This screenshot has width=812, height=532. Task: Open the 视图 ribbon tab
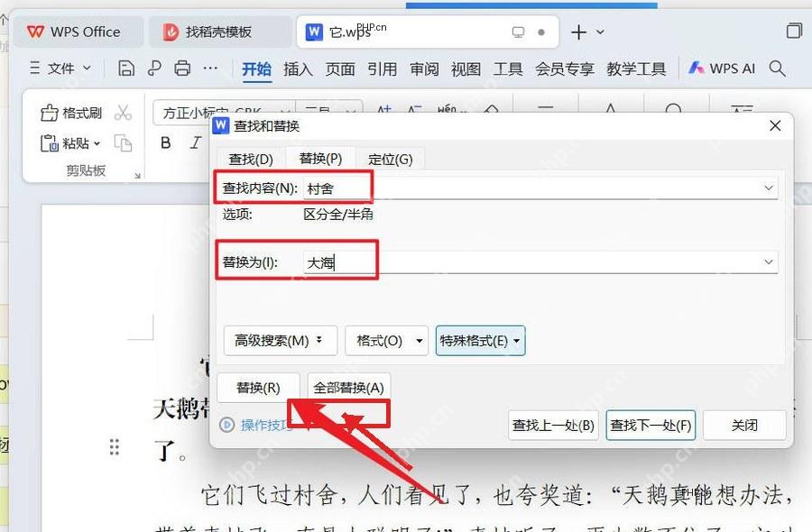(x=466, y=69)
